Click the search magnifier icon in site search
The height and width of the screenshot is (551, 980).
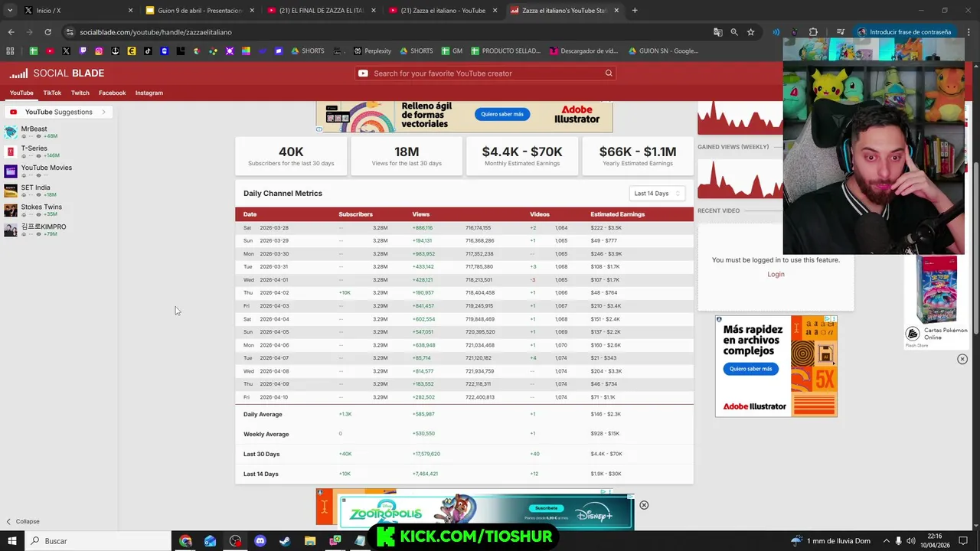tap(609, 73)
